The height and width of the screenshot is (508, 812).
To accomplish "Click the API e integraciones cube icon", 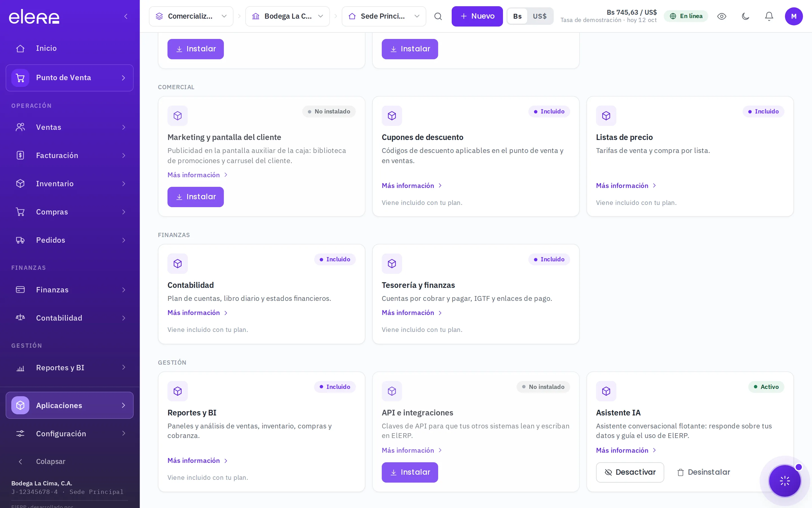I will [392, 391].
